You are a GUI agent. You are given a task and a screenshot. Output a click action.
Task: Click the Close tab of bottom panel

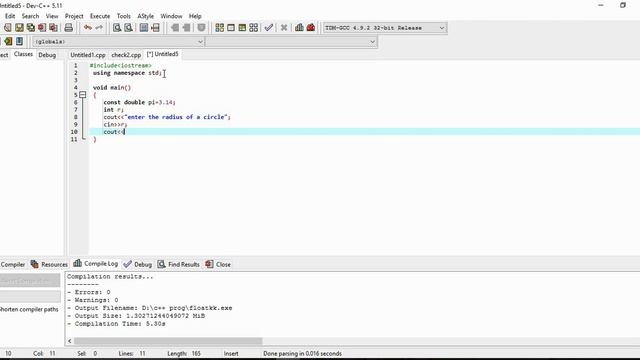point(218,264)
